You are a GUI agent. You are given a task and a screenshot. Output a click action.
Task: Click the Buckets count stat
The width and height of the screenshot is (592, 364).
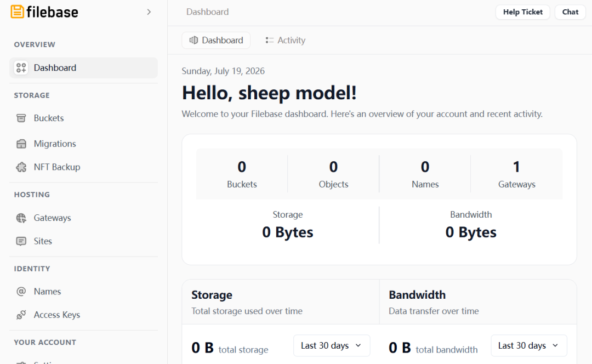(242, 174)
